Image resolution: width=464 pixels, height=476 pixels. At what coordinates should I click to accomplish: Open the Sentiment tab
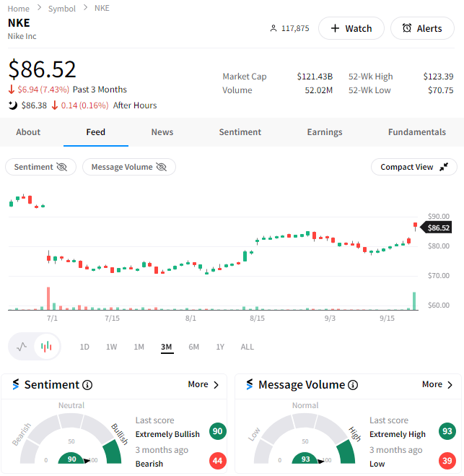click(240, 132)
